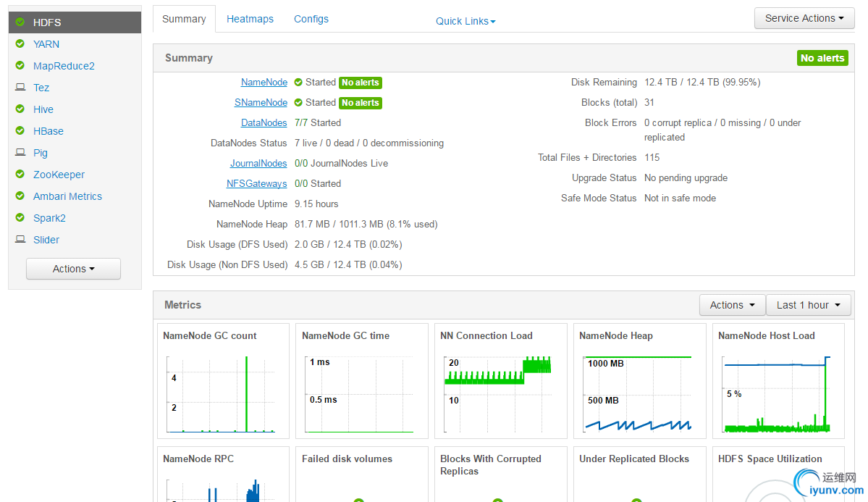Click No alerts badge in NameNode row
Screen dimensions: 868x502
361,83
